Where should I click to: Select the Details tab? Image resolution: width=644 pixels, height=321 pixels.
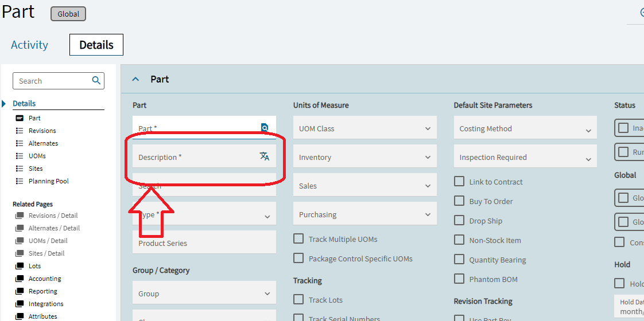(x=96, y=45)
